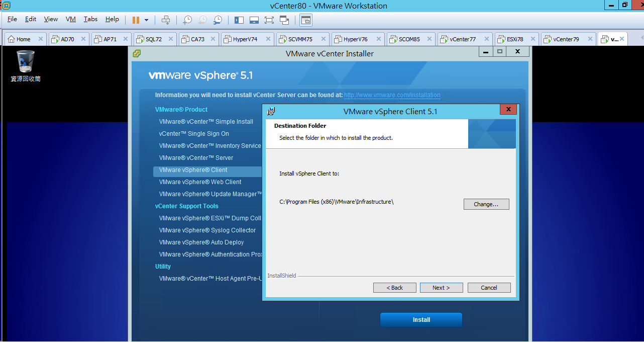
Task: Click the Back button
Action: tap(395, 288)
